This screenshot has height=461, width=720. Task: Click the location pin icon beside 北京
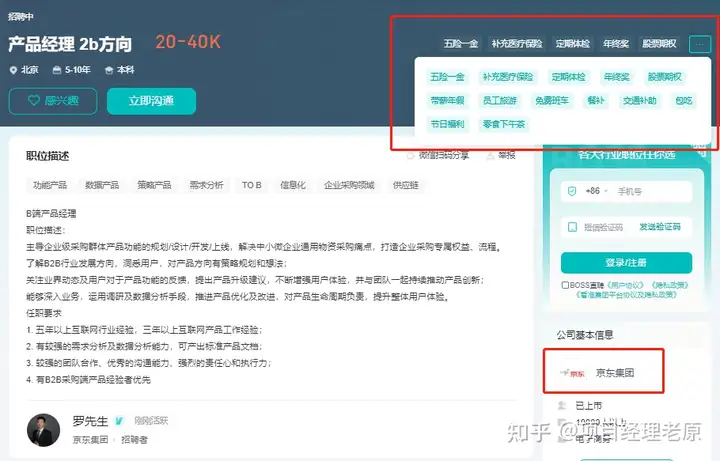click(x=13, y=70)
